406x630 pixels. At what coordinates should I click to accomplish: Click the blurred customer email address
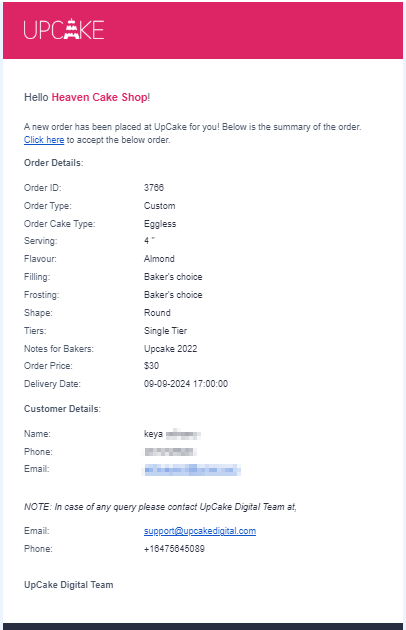[193, 469]
